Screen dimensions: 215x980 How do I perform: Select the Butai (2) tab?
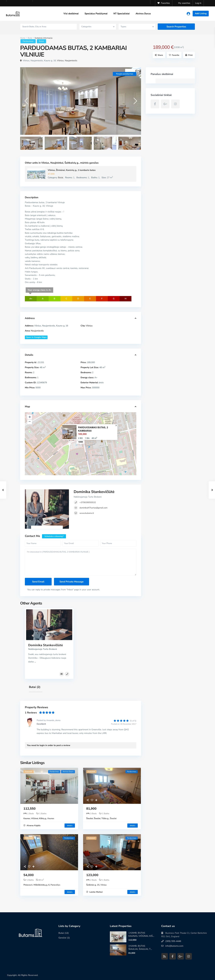point(35,687)
